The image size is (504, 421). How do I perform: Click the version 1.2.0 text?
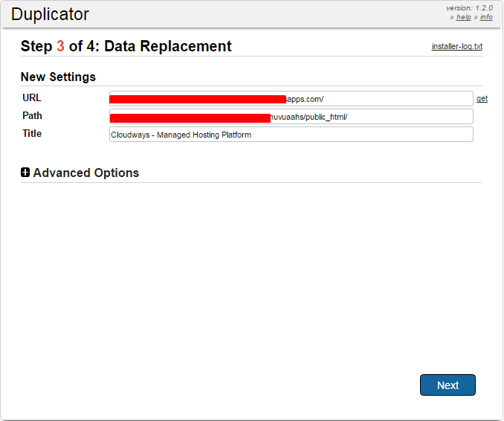pyautogui.click(x=469, y=8)
